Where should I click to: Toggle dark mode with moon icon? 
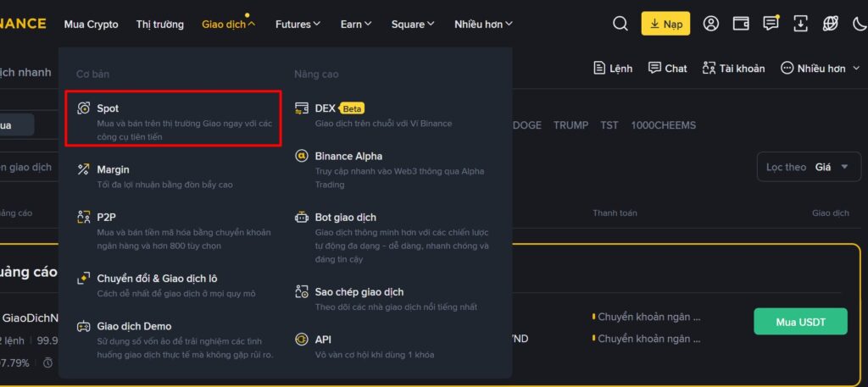[858, 24]
